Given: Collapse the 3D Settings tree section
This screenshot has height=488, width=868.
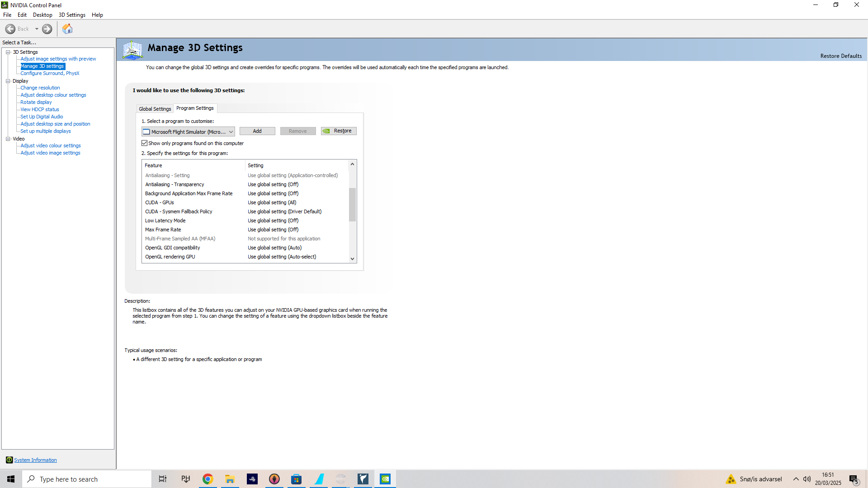Looking at the screenshot, I should click(8, 52).
